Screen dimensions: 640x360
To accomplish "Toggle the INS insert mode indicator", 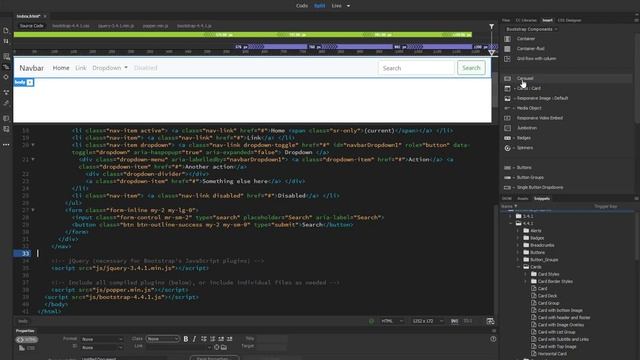I will (x=454, y=321).
